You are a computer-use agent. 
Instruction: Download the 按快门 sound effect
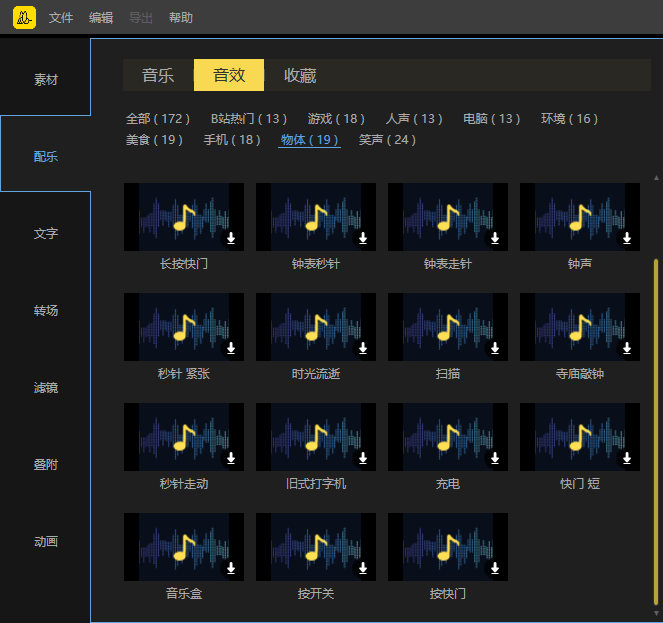[x=494, y=568]
